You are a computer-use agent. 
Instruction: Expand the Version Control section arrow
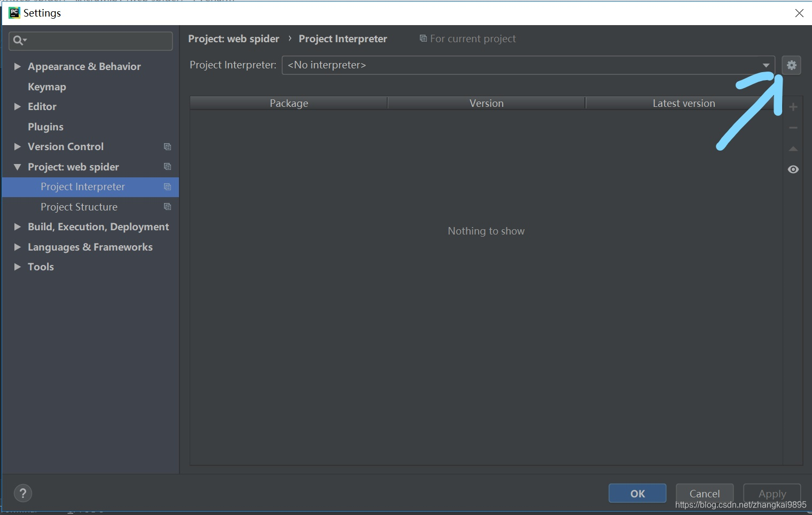click(x=17, y=146)
